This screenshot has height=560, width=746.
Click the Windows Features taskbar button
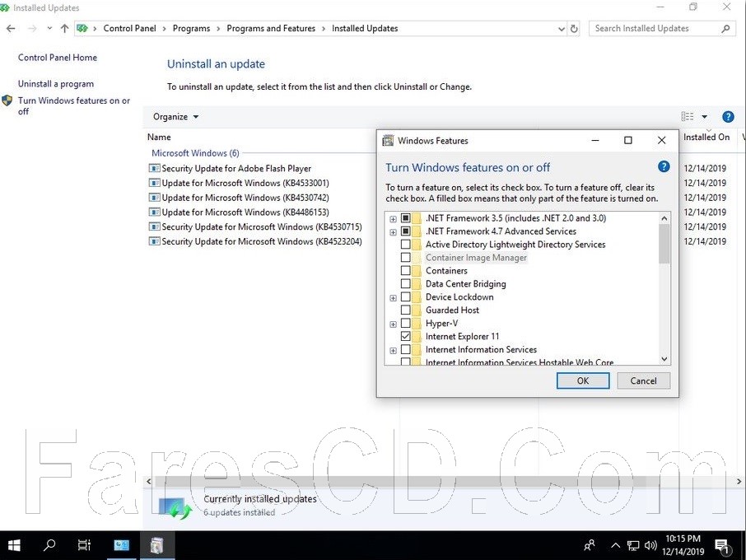coord(157,545)
